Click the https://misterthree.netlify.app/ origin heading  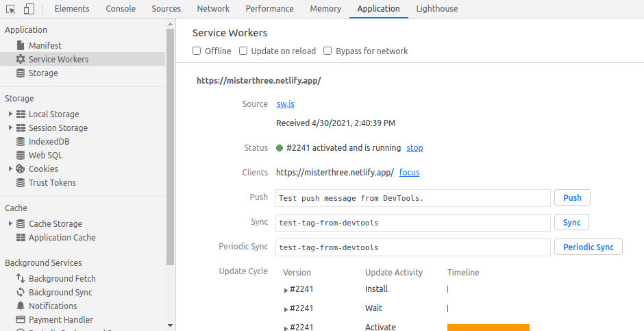[x=259, y=80]
